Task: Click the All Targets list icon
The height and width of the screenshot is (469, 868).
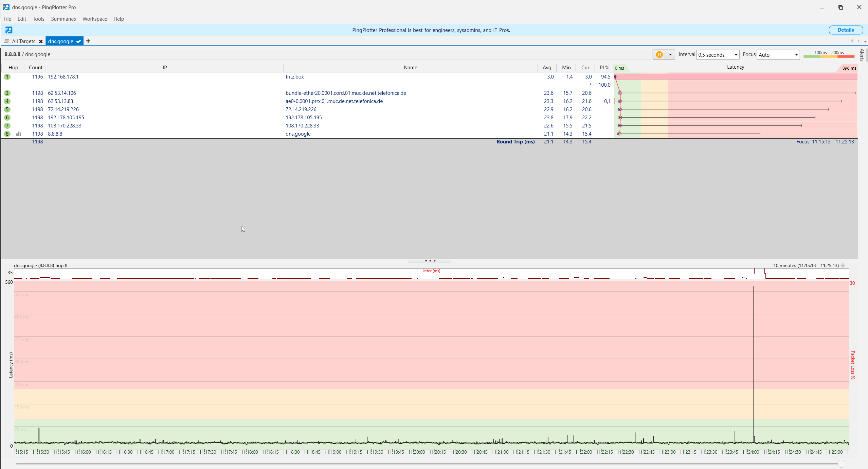Action: 6,41
